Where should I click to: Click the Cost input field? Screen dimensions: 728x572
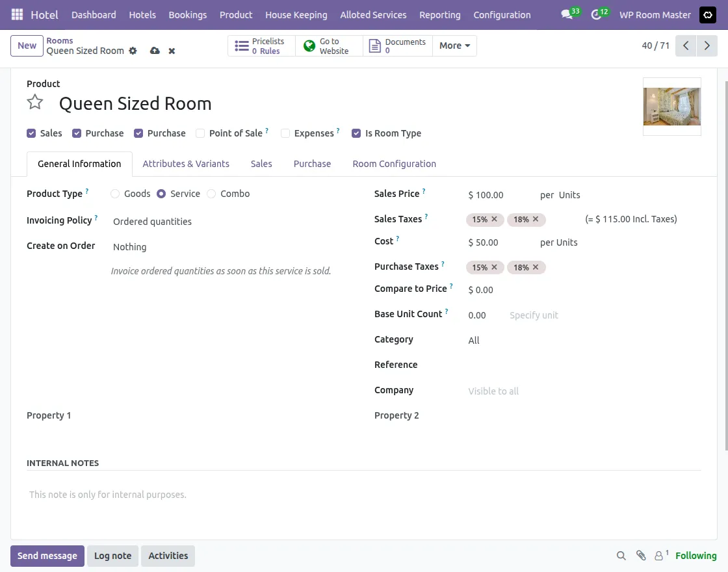click(x=499, y=242)
